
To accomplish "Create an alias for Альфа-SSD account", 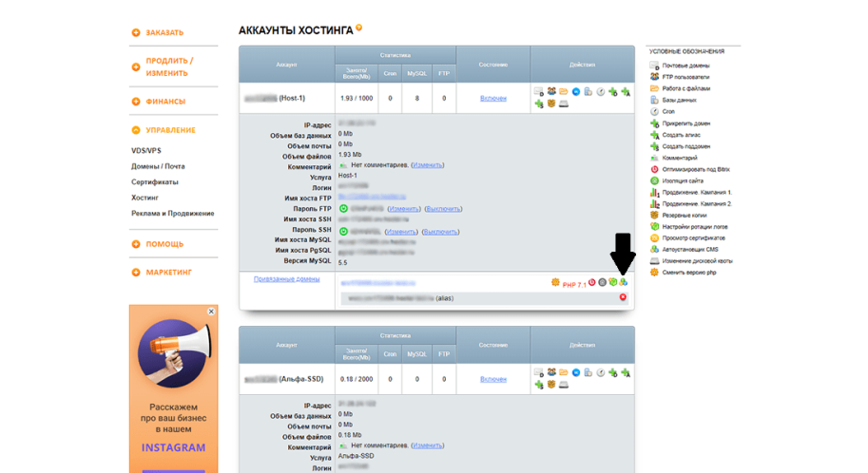I will click(626, 373).
